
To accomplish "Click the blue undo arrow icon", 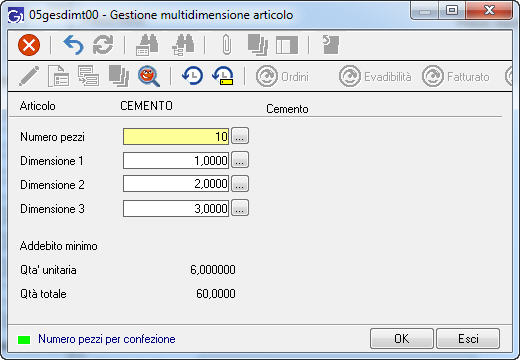I will (73, 45).
